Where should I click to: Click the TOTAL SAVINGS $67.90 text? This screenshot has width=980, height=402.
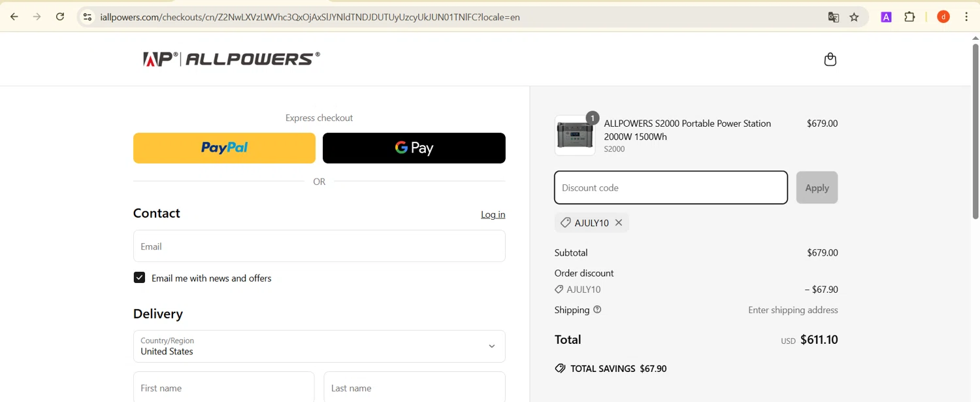618,369
